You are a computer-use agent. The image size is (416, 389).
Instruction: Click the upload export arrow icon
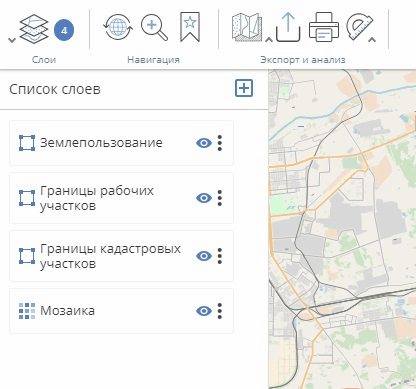[x=288, y=27]
